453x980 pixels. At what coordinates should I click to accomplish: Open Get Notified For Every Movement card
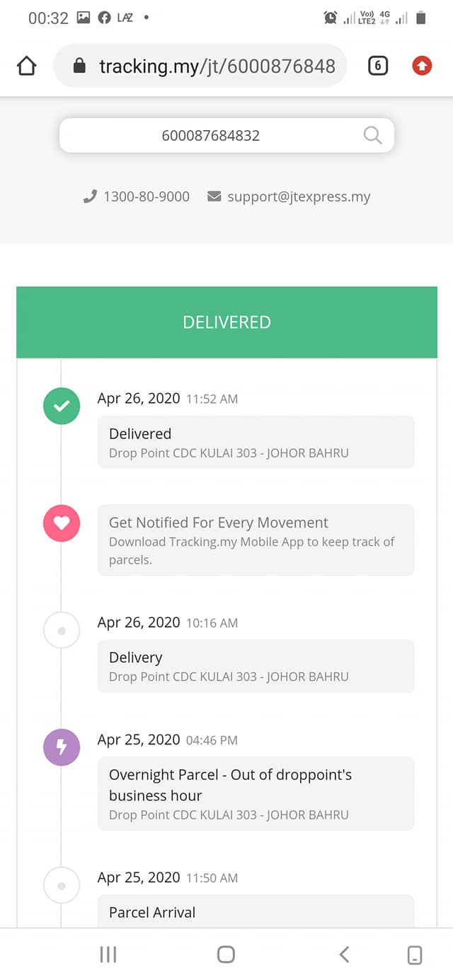pos(256,540)
